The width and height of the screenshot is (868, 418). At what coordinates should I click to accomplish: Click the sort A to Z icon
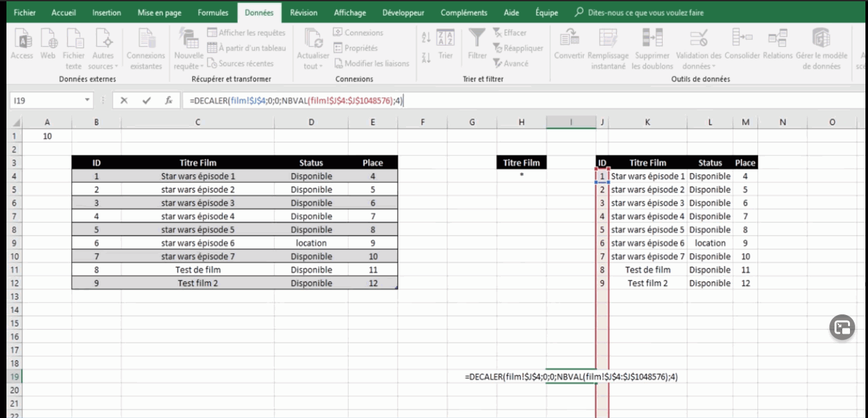point(426,37)
